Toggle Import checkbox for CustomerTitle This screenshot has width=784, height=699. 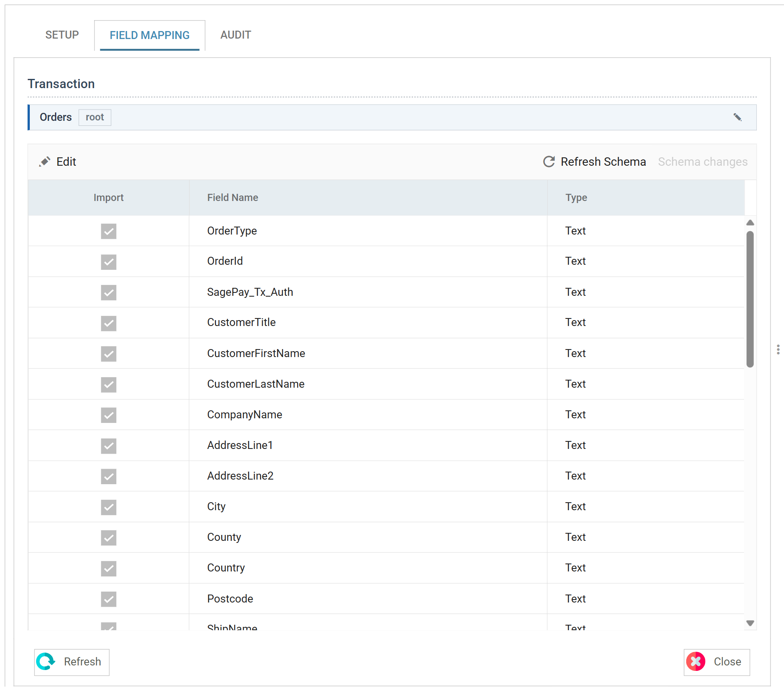pyautogui.click(x=109, y=323)
